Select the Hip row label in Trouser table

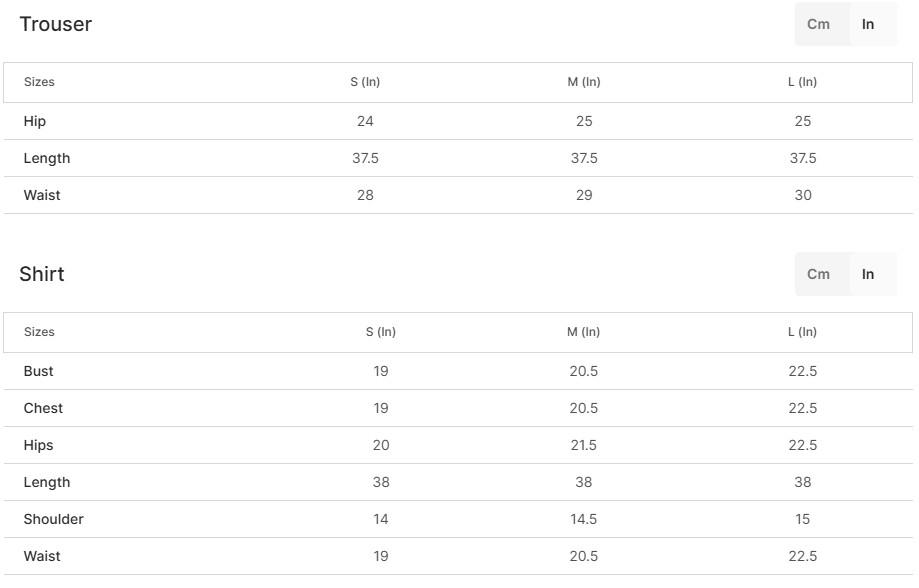(35, 121)
